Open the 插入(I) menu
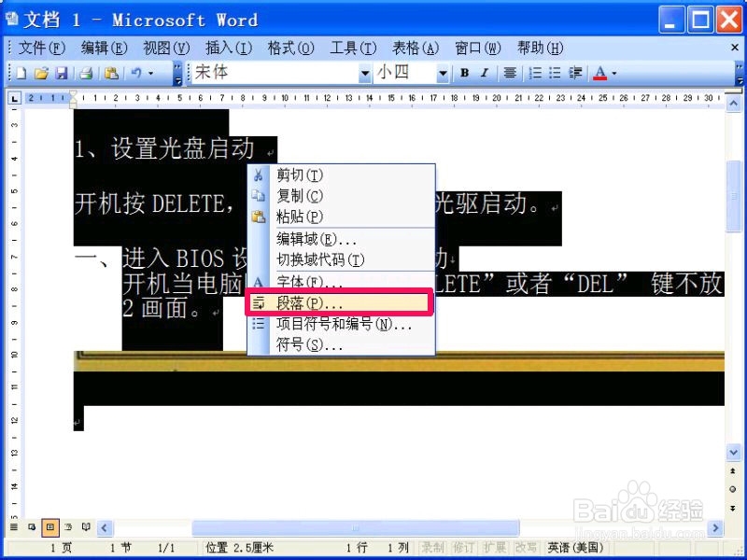Viewport: 747px width, 560px height. [x=229, y=48]
